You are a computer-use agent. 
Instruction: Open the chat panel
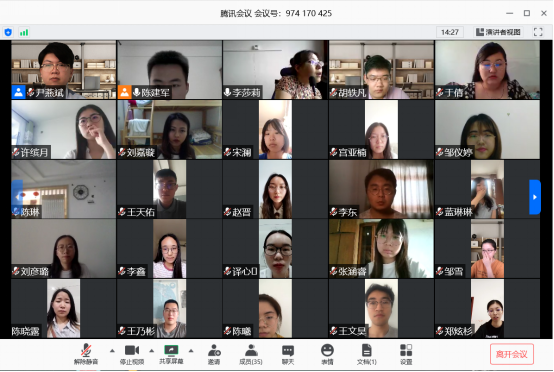[288, 354]
